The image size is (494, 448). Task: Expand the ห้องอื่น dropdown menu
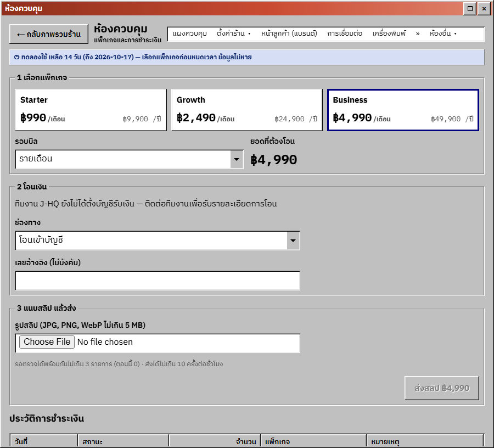coord(443,33)
